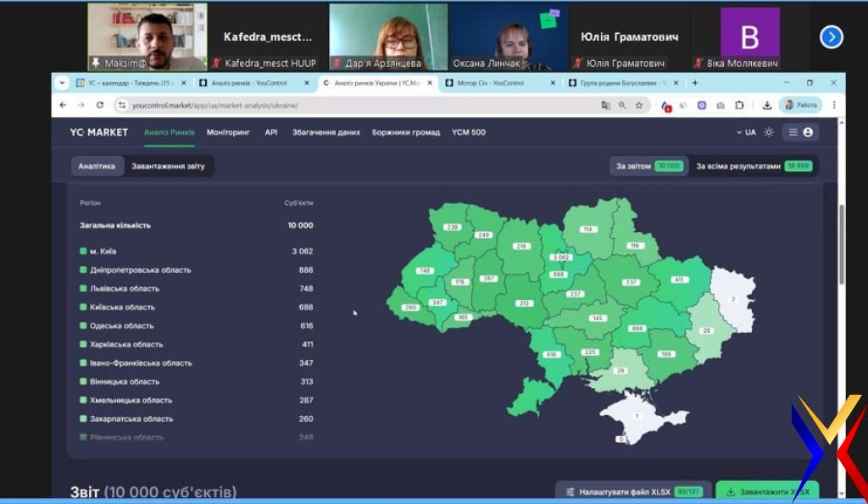Click the 'Налаштувати файл XLSX' button
Image resolution: width=868 pixels, height=504 pixels.
633,491
